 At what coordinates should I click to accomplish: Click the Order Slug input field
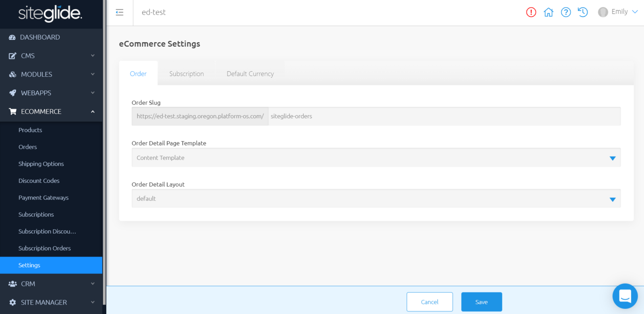(444, 116)
